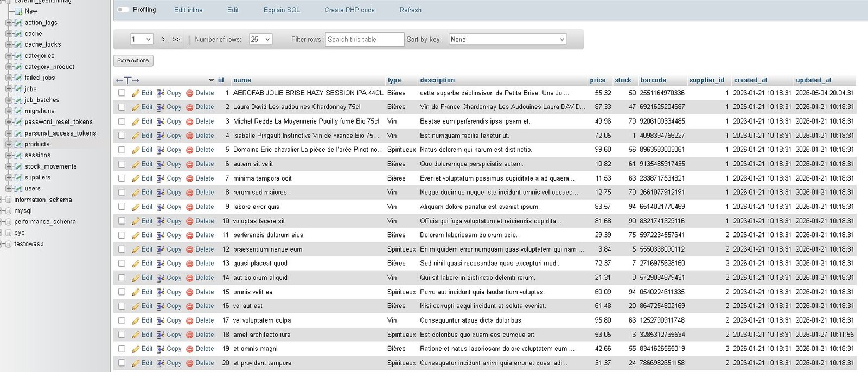
Task: Check the box for row id 1
Action: pos(122,93)
